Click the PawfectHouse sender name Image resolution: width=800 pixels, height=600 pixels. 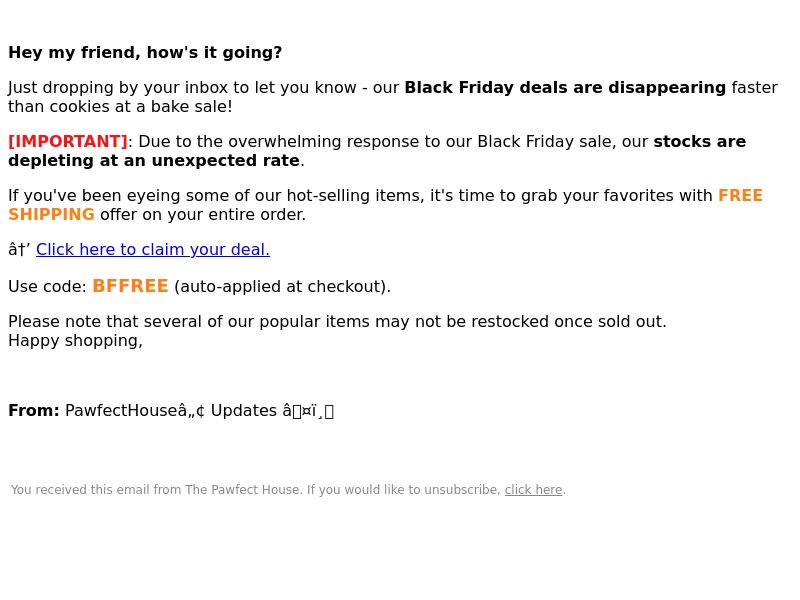point(135,411)
